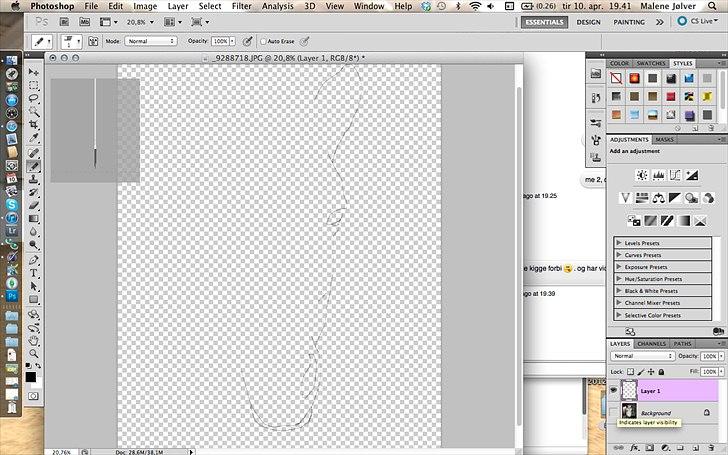Select the Type tool

tap(33, 271)
